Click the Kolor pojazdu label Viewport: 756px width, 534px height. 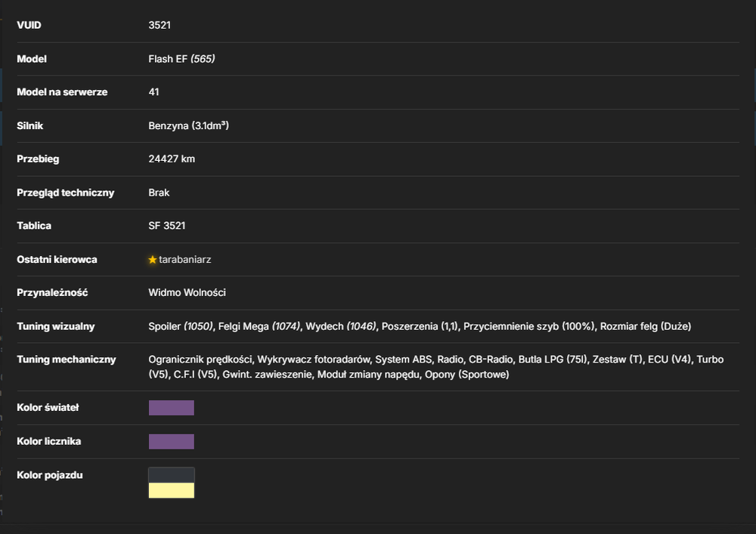coord(50,475)
